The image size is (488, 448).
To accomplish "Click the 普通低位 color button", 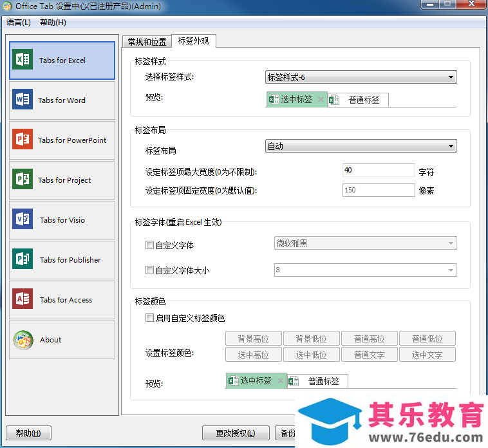I will [427, 339].
